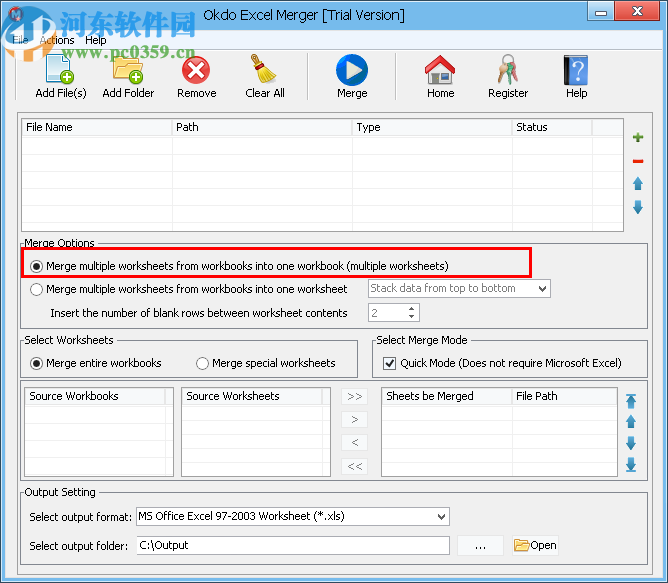
Task: Sort by File Name column header
Action: point(97,127)
